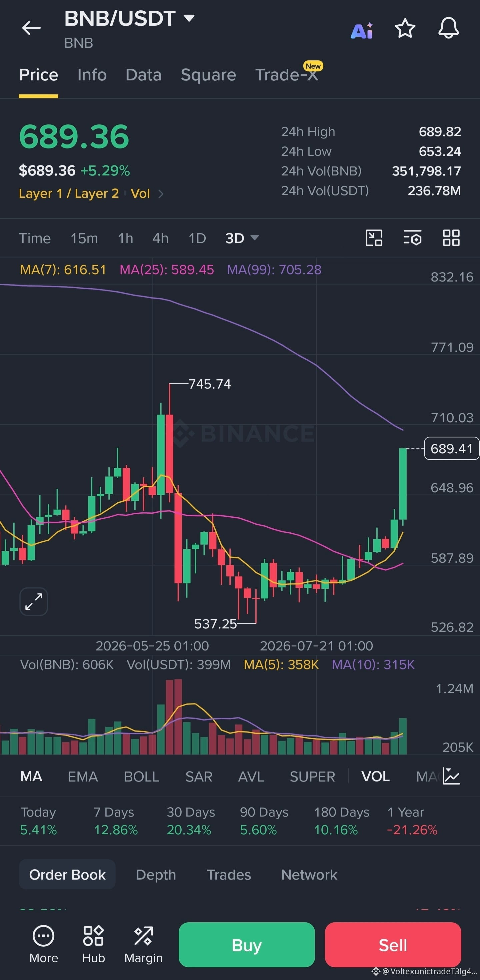Tap the MA(5): 358K volume label
The image size is (480, 980).
coord(281,665)
